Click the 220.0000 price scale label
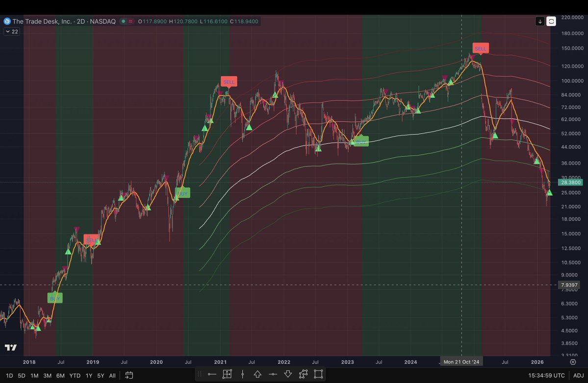 tap(572, 17)
